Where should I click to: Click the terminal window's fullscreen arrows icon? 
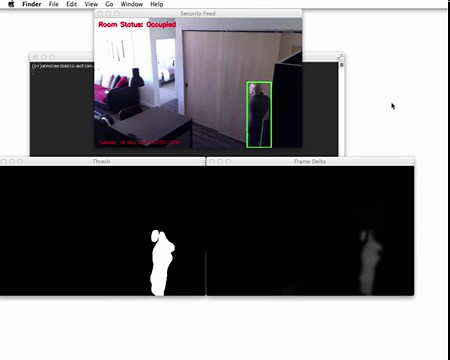pos(340,57)
